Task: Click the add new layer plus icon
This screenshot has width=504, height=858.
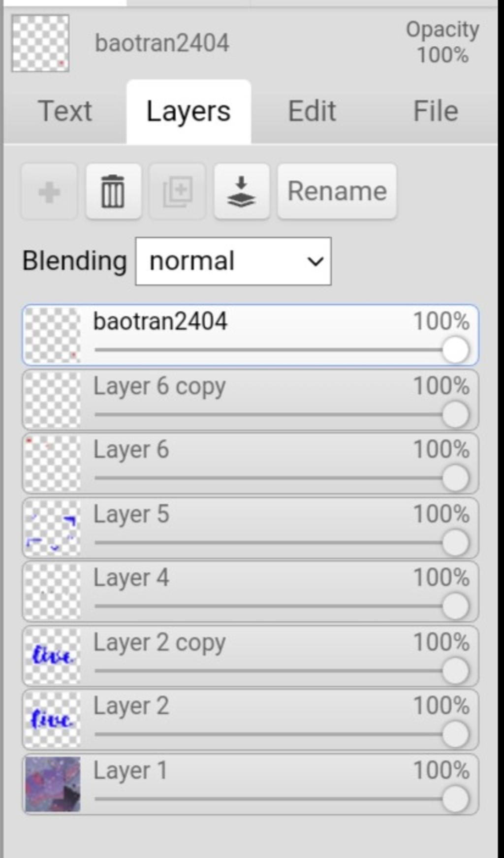Action: pos(49,191)
